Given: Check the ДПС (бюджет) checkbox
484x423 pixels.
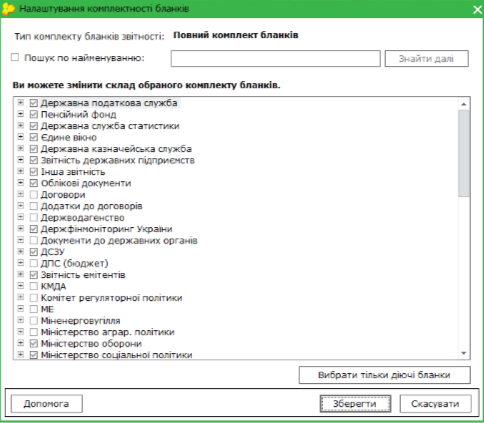Looking at the screenshot, I should tap(34, 263).
